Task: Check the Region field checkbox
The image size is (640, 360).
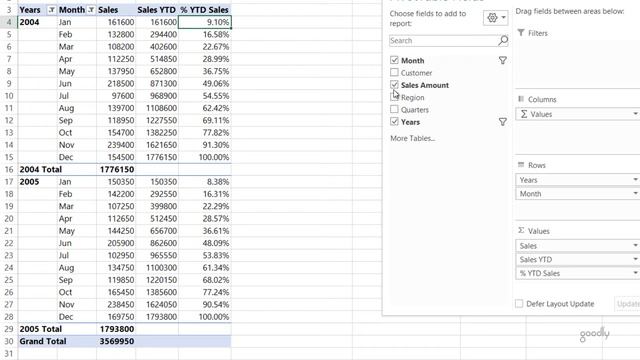Action: coord(394,97)
